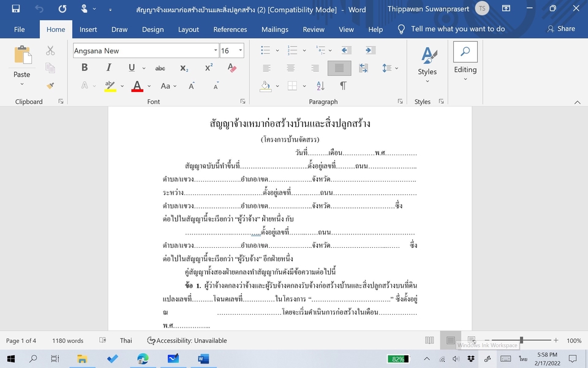Click the Text Direction icon in Paragraph group
This screenshot has height=368, width=588.
(x=363, y=68)
